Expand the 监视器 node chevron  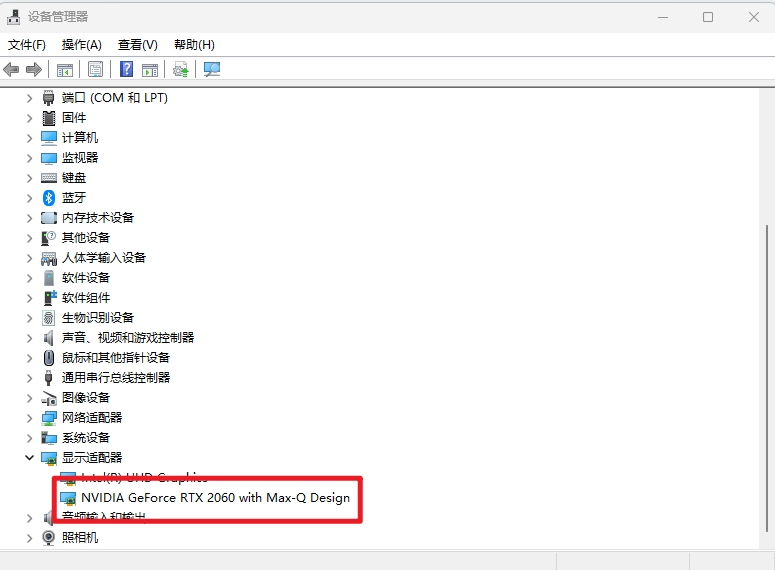29,158
